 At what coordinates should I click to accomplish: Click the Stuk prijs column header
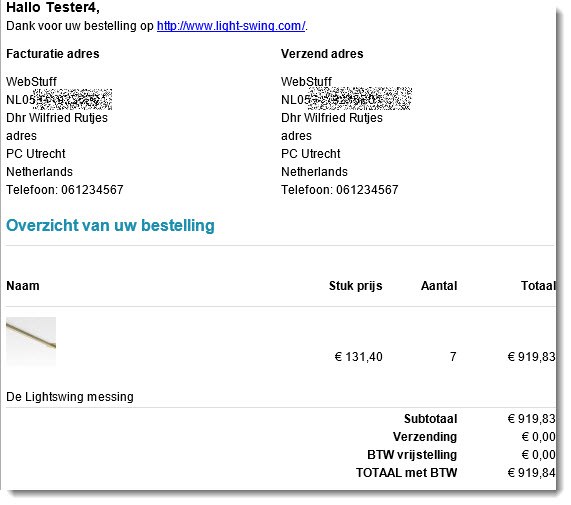pos(355,286)
